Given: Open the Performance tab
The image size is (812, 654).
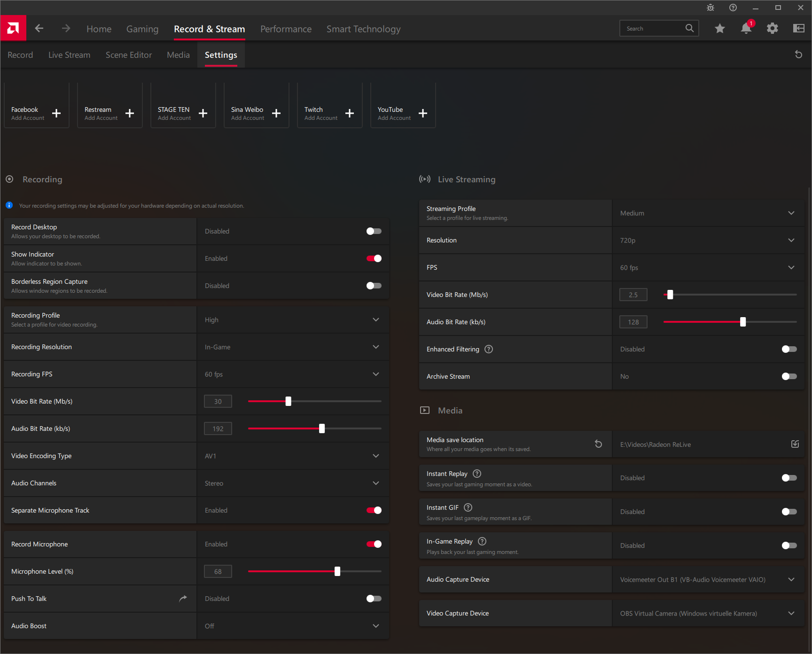Looking at the screenshot, I should pos(286,29).
